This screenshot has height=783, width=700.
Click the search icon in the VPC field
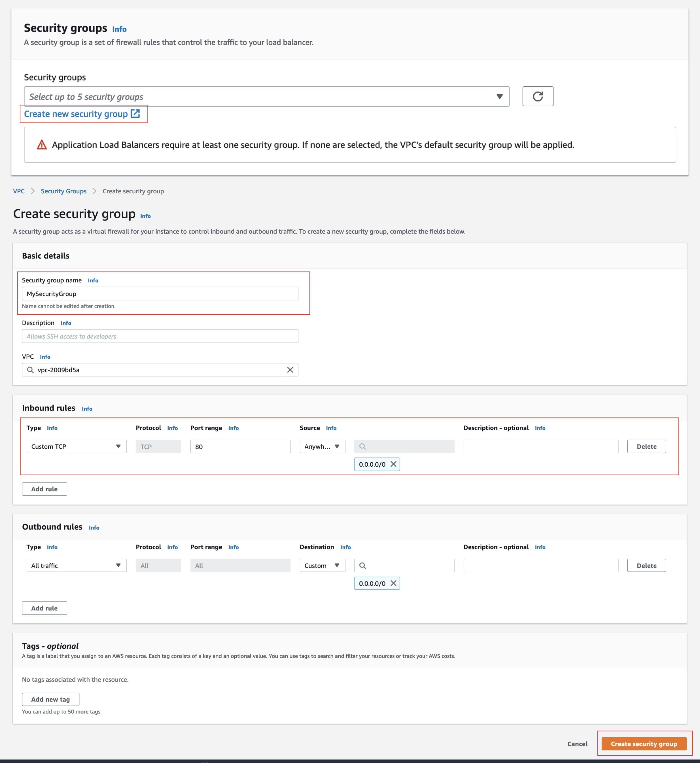pos(30,370)
